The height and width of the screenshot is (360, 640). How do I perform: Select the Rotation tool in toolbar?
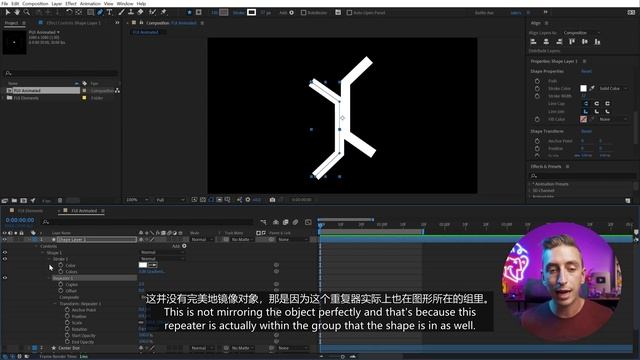click(69, 13)
